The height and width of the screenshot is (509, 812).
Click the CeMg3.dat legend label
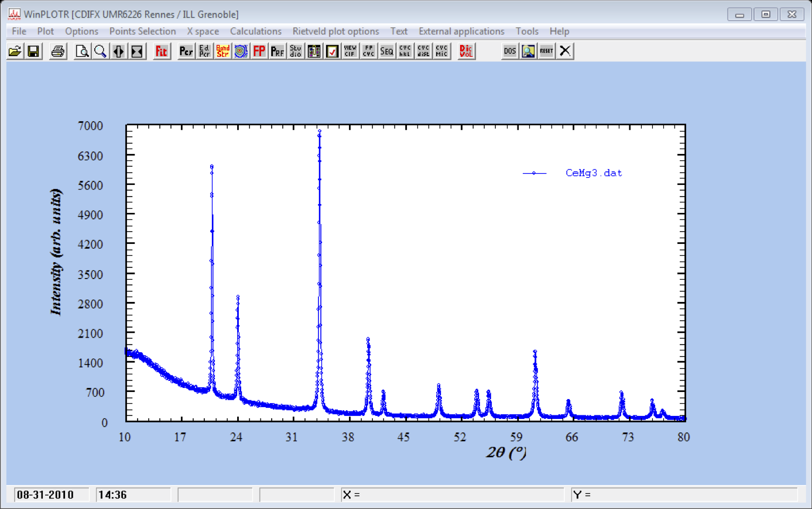coord(594,173)
